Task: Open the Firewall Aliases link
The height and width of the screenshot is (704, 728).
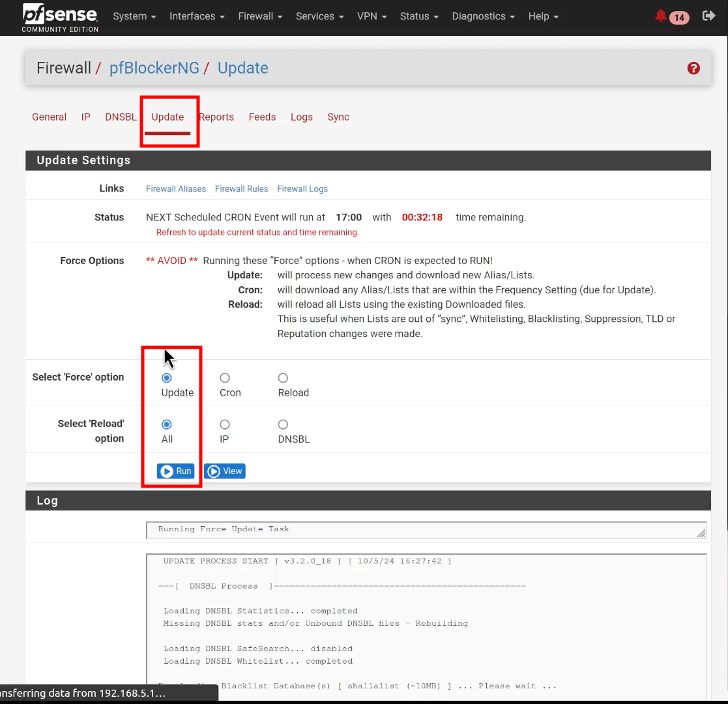Action: click(176, 189)
